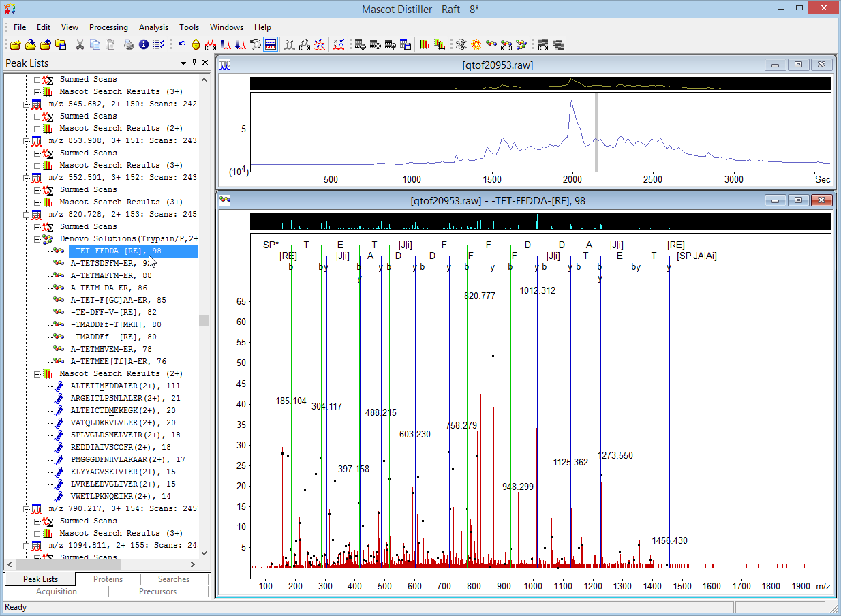Click the up-arrow red peaks icon
The image size is (841, 616).
coord(226,45)
